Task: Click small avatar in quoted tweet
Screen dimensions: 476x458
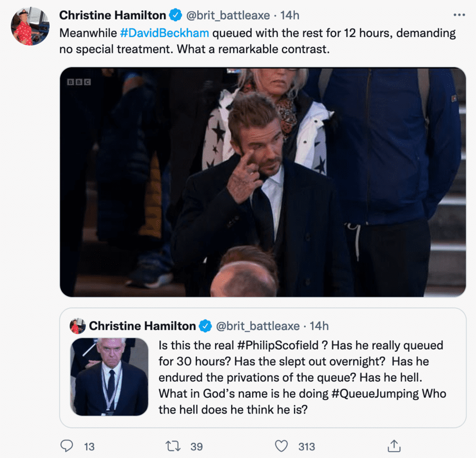Action: pyautogui.click(x=78, y=326)
